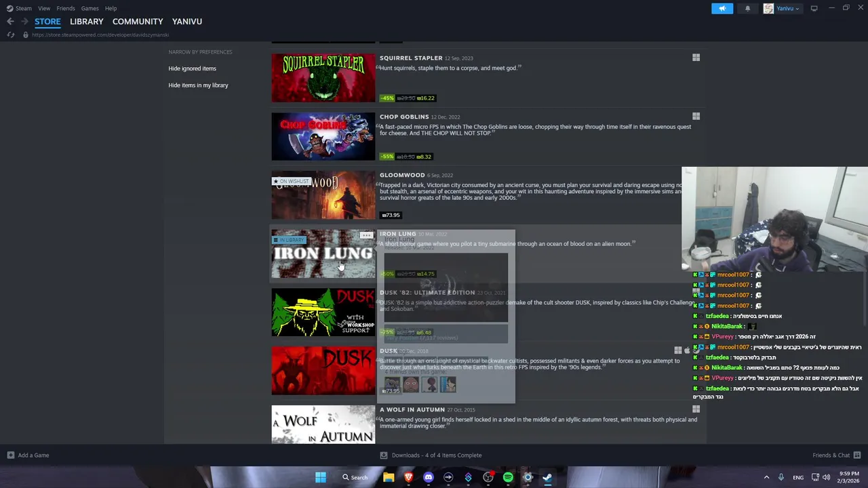Click Add a Game button
The height and width of the screenshot is (488, 868).
coord(28,455)
